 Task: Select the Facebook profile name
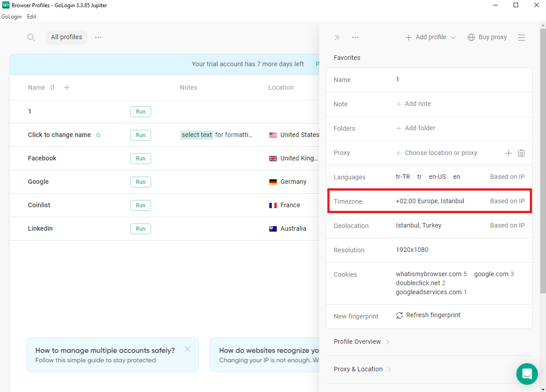(x=42, y=158)
